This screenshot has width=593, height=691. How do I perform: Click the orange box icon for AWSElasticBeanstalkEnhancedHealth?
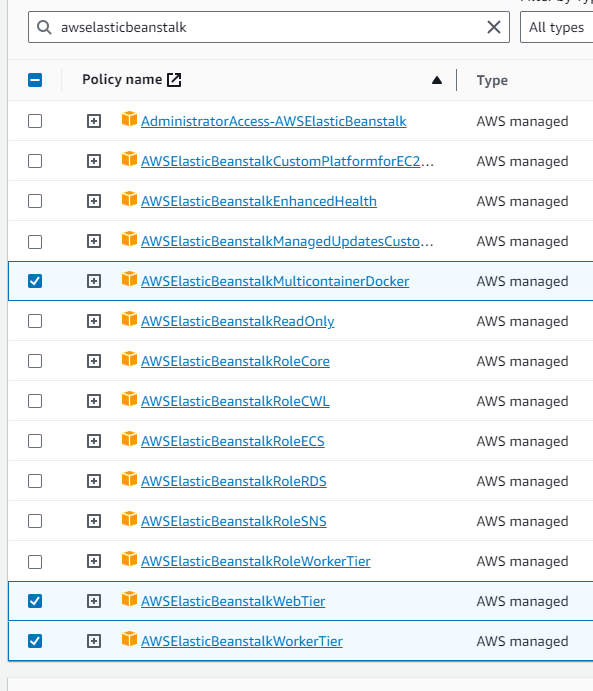tap(129, 199)
